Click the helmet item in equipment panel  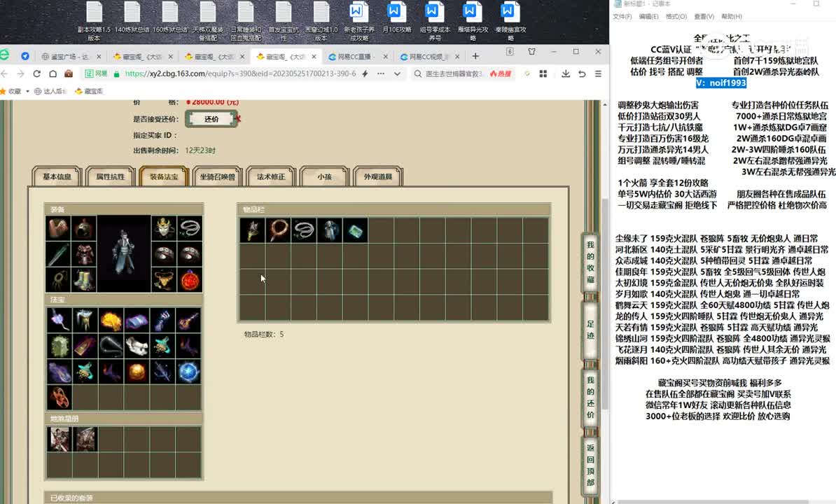tap(84, 227)
